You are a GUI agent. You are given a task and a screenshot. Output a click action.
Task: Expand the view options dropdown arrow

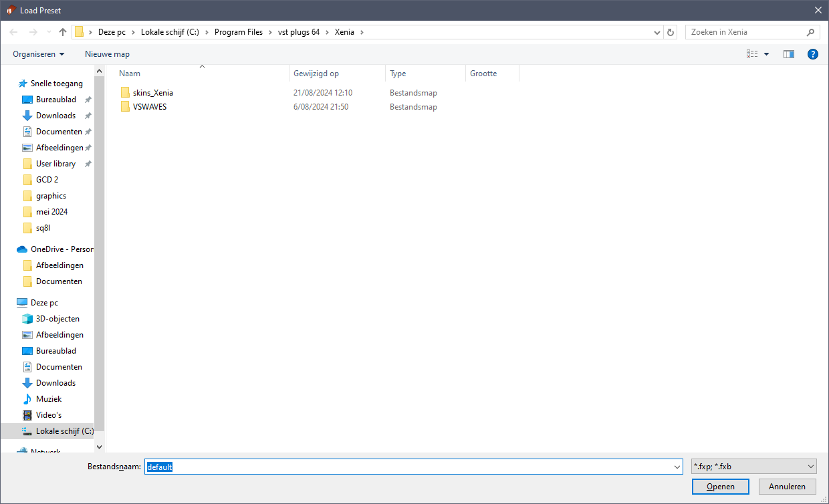[766, 54]
